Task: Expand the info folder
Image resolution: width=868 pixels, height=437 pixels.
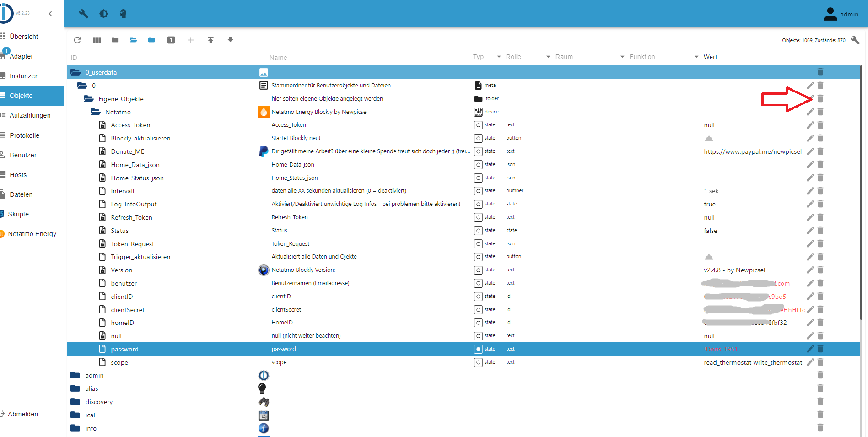Action: coord(75,428)
